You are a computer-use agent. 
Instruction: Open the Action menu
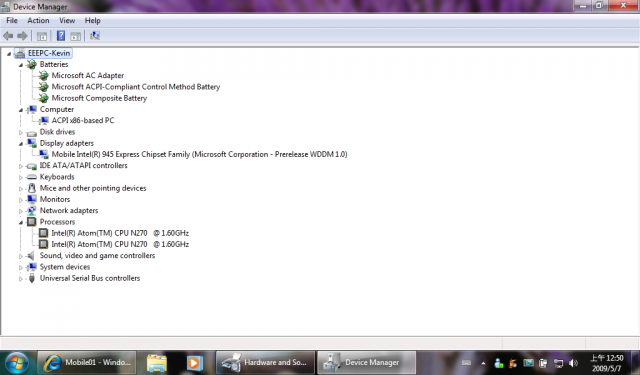[x=38, y=20]
